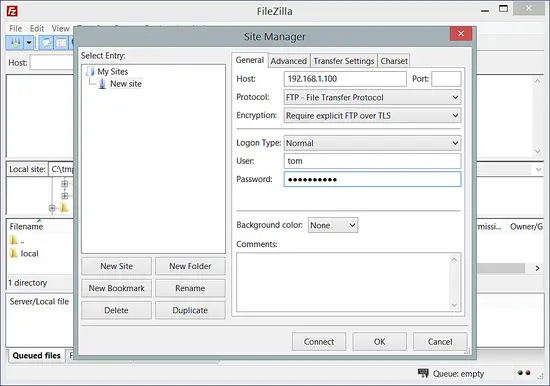The image size is (550, 386).
Task: Click Cancel in Site Manager
Action: (440, 342)
